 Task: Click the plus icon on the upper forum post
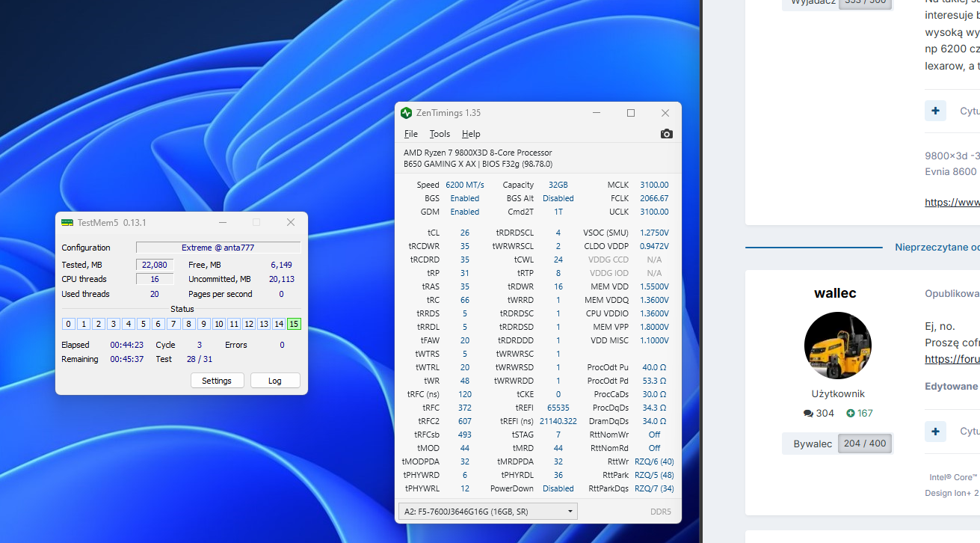coord(935,111)
